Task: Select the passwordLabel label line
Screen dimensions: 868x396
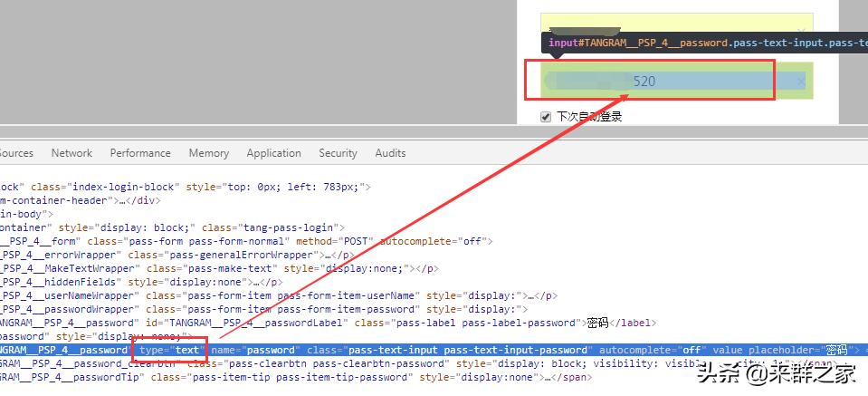Action: click(x=329, y=323)
